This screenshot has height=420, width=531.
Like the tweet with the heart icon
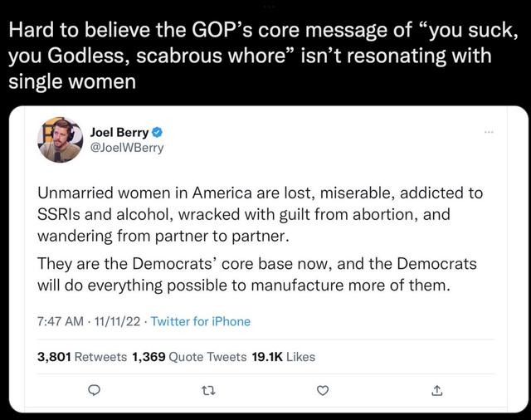click(x=324, y=391)
